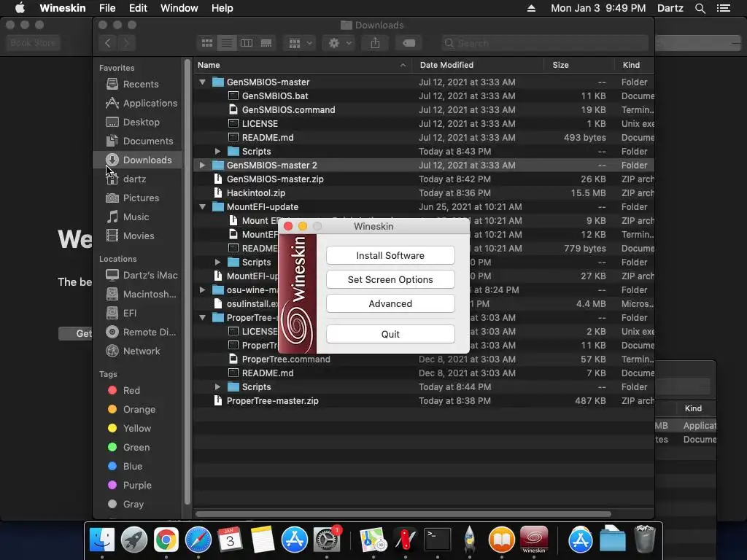Open Notification Center list icon
Viewport: 747px width, 560px height.
coord(724,8)
